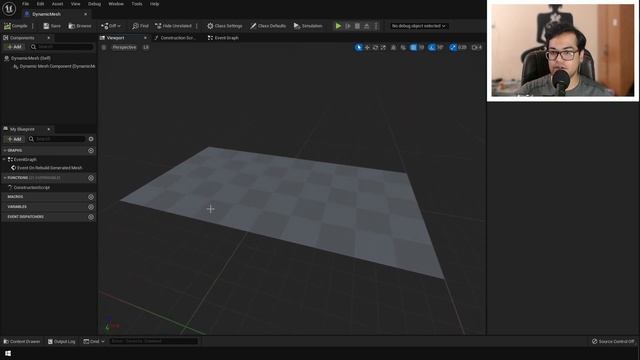The width and height of the screenshot is (640, 360).
Task: Add a new macro via MACROS plus
Action: point(91,197)
